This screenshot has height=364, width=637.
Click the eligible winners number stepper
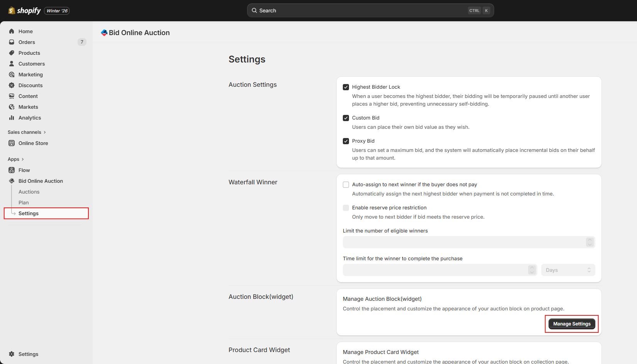(590, 242)
